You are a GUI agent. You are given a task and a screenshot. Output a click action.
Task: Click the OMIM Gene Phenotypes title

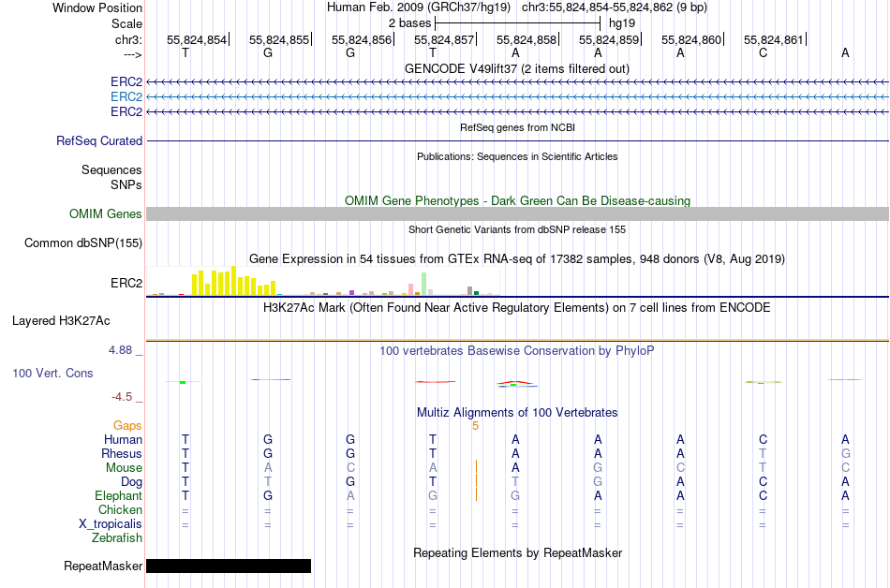tap(517, 200)
